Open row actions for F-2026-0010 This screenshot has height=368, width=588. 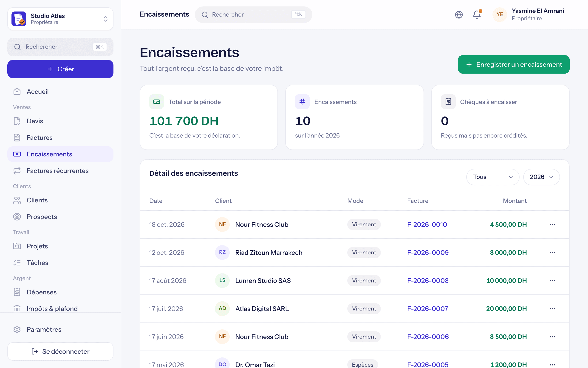(553, 224)
